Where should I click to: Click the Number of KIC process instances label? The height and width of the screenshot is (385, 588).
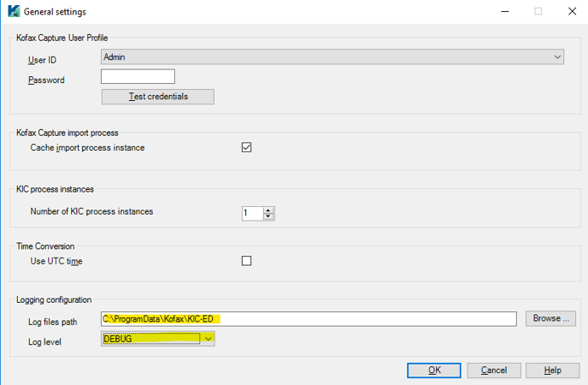[91, 211]
